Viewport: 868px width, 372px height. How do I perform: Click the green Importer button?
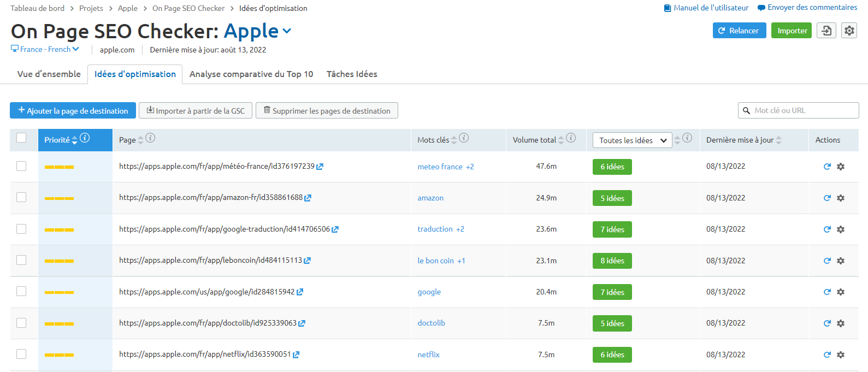792,31
